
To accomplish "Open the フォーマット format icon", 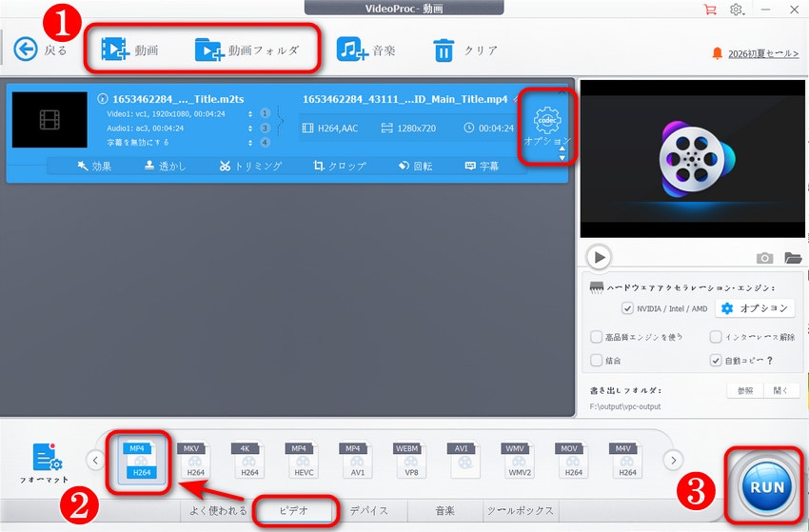I will [x=45, y=463].
